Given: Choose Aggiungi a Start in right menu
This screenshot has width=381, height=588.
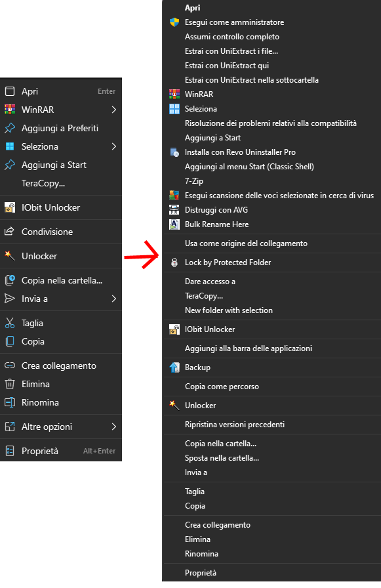Looking at the screenshot, I should 212,138.
